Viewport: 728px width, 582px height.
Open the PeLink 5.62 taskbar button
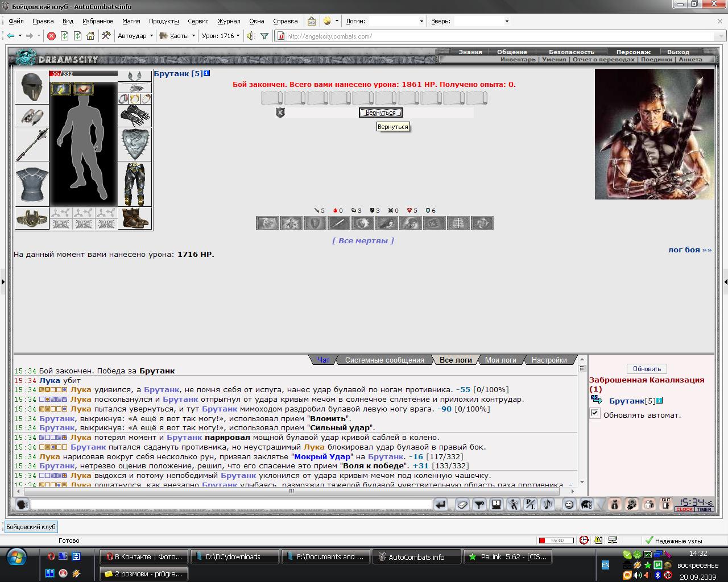click(x=507, y=557)
